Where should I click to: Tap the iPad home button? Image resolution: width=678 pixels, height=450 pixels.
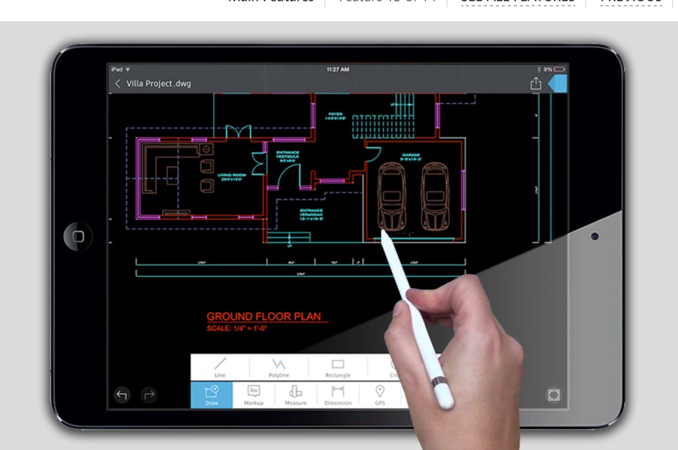click(78, 236)
